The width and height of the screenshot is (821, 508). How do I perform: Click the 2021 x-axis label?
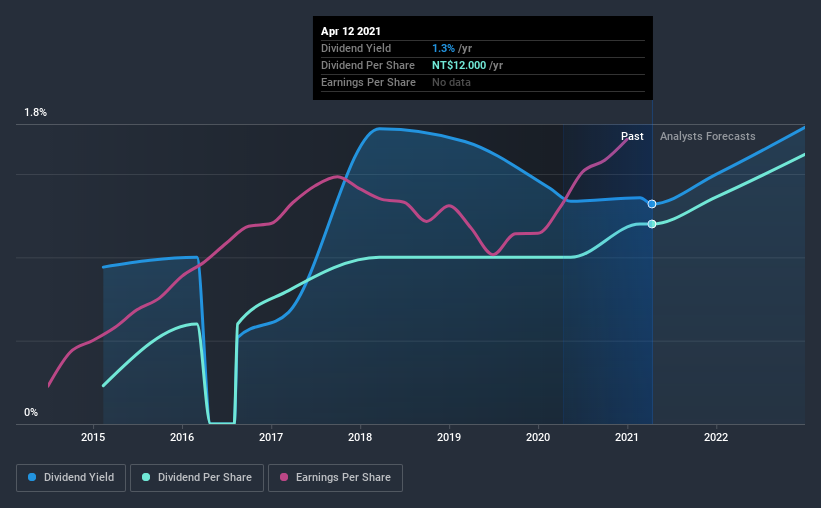[x=627, y=437]
